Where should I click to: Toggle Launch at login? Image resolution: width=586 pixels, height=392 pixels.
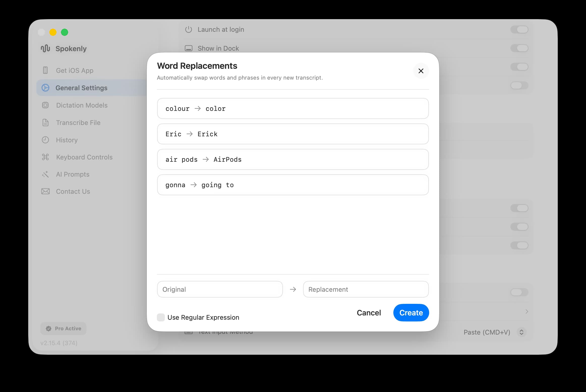[x=519, y=29]
